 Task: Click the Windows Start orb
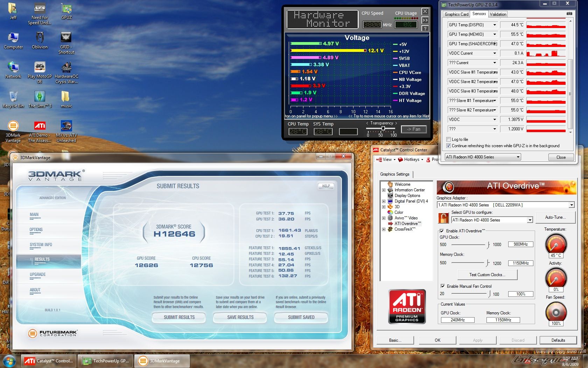pyautogui.click(x=9, y=361)
